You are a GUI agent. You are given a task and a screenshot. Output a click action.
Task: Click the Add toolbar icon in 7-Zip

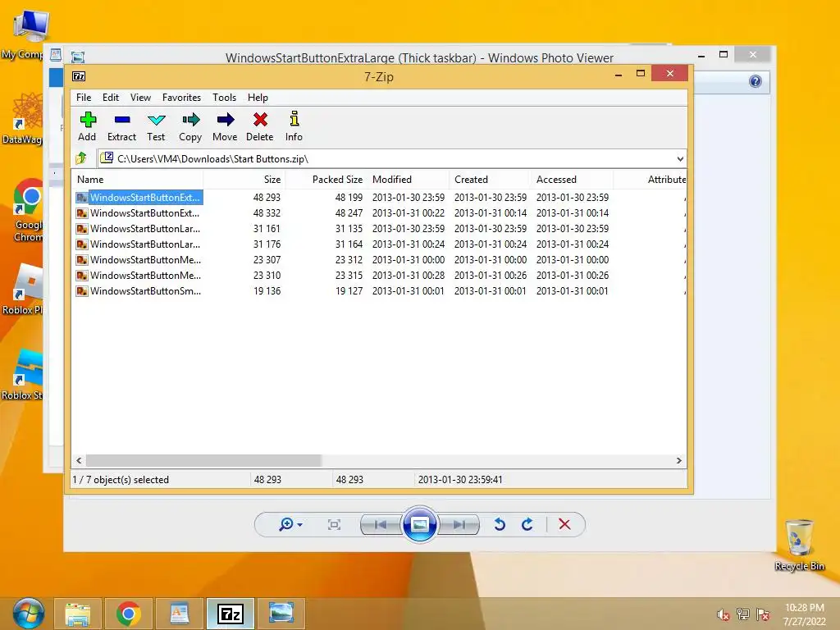(x=87, y=126)
